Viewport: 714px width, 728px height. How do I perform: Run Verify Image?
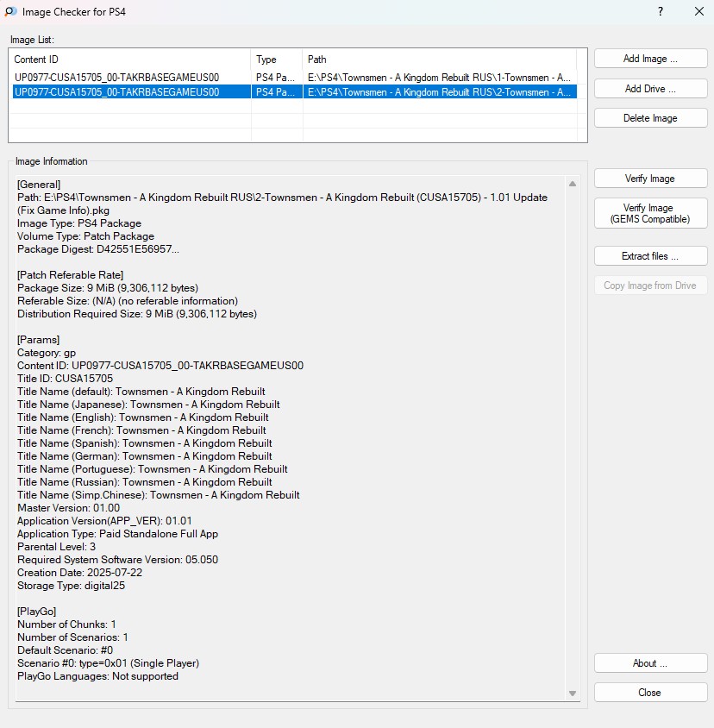650,179
